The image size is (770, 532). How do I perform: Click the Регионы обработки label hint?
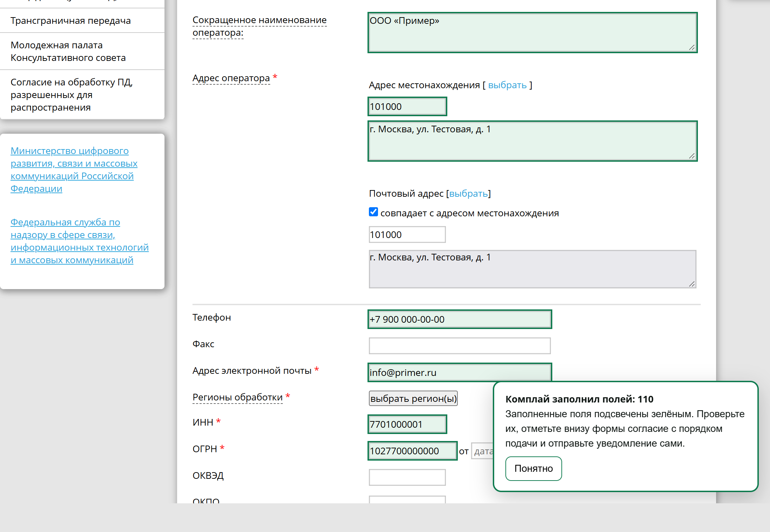tap(237, 397)
